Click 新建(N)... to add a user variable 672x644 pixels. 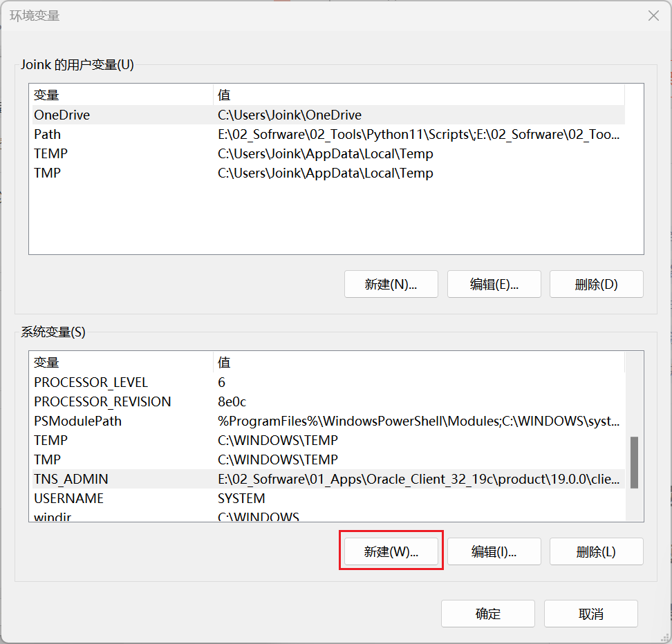[391, 283]
